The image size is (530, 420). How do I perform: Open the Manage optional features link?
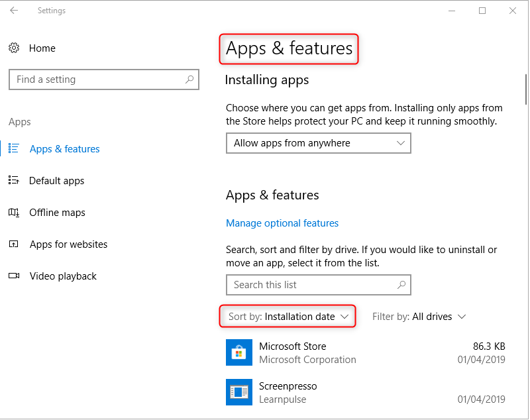(x=282, y=223)
